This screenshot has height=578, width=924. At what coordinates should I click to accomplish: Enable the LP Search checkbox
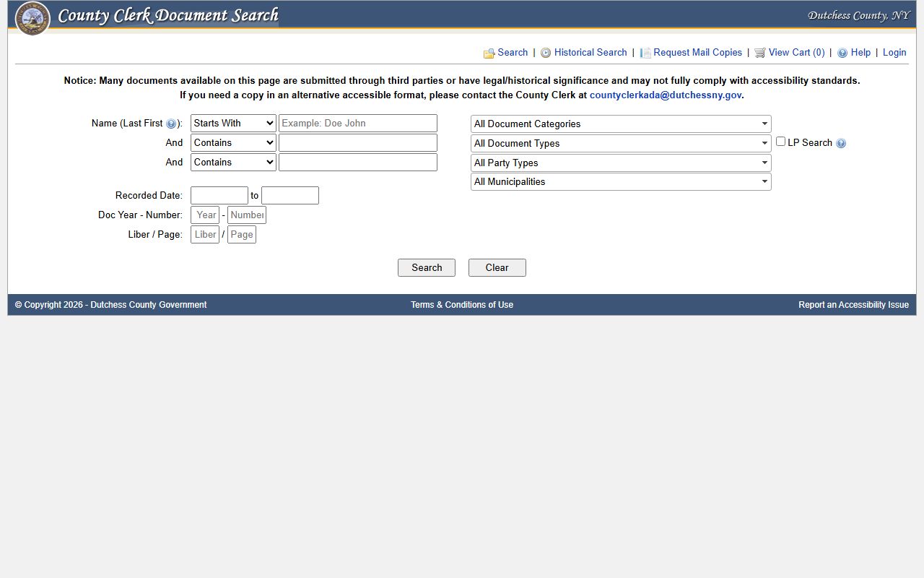click(780, 142)
